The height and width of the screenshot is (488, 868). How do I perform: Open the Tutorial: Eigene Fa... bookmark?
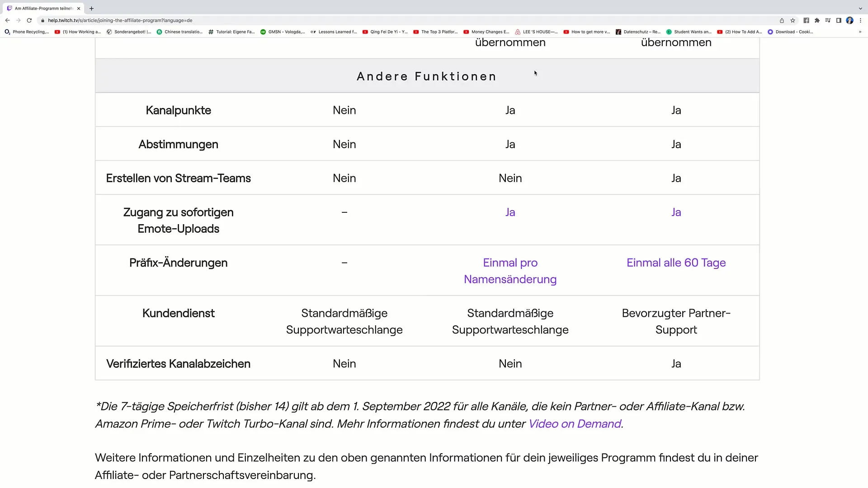[231, 32]
